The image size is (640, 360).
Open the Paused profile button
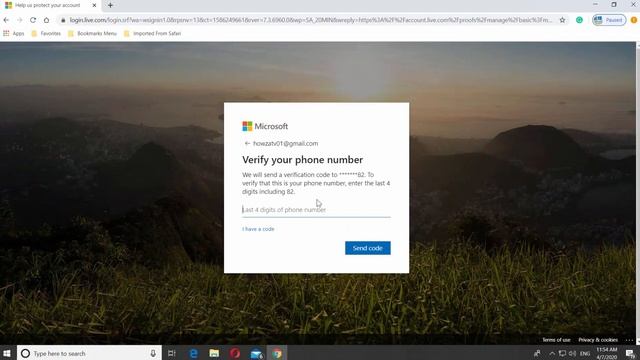(609, 20)
